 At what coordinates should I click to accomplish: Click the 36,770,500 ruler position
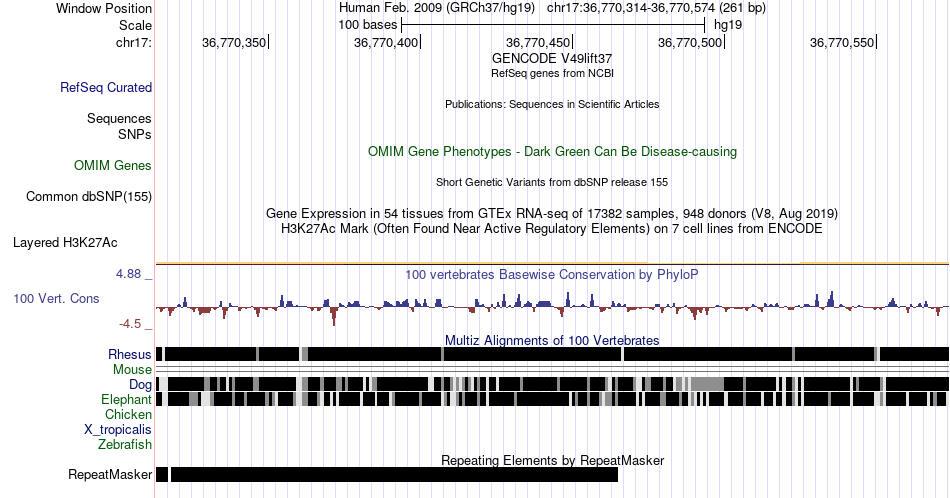pos(690,42)
